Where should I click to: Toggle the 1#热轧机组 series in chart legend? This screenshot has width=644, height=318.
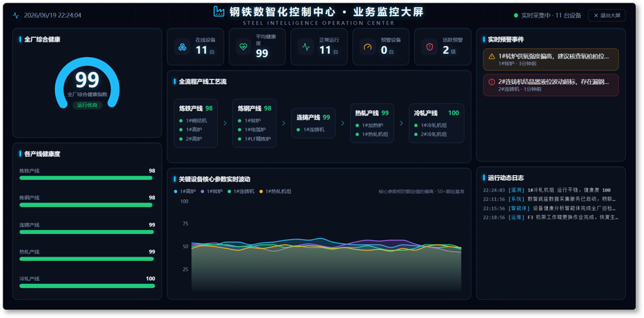[x=275, y=191]
